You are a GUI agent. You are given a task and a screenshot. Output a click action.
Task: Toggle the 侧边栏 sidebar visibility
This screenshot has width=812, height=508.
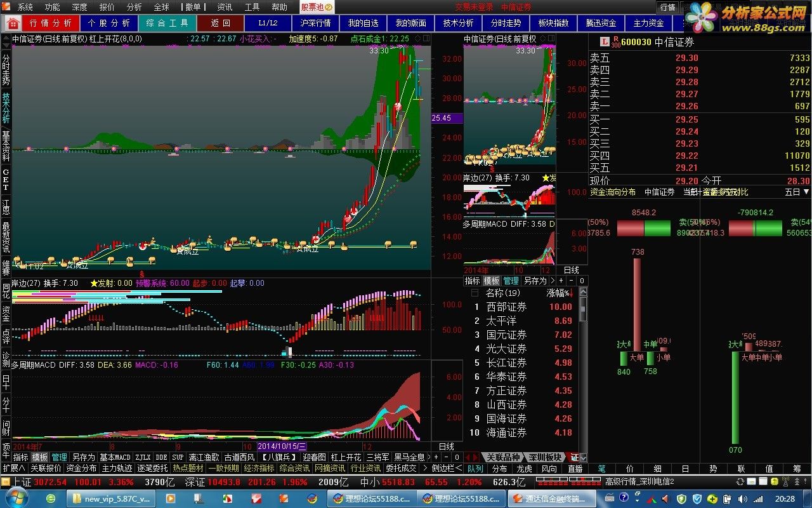445,469
